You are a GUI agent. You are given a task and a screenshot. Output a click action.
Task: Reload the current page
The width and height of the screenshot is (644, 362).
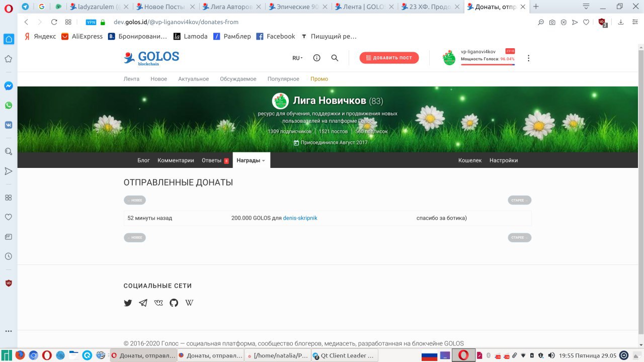point(54,22)
